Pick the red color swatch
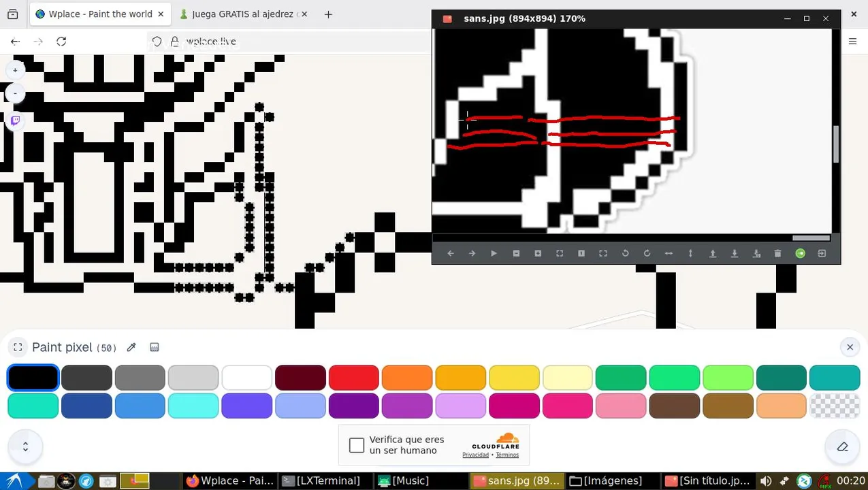 354,378
